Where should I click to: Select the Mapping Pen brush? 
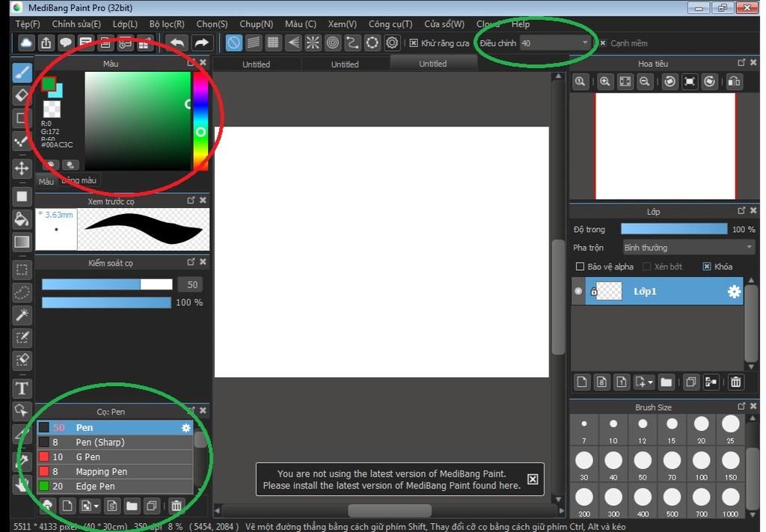point(115,471)
